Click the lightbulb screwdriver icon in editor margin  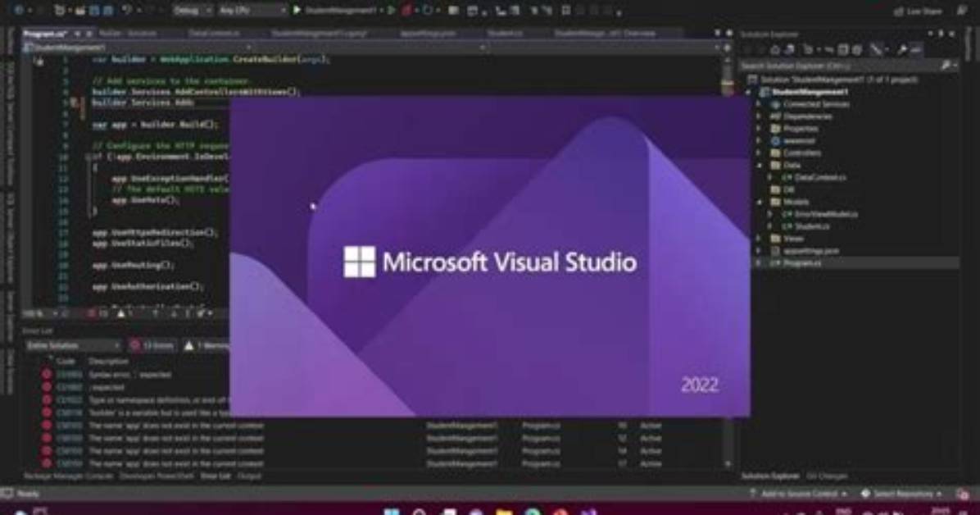coord(74,102)
